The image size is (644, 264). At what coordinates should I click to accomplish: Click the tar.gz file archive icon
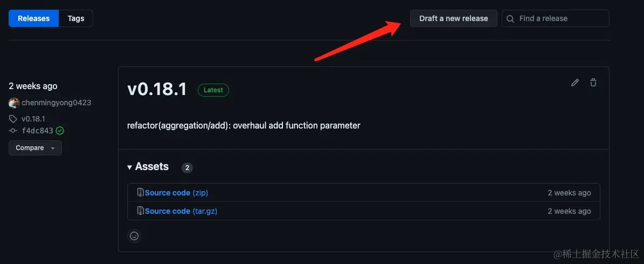pos(140,211)
